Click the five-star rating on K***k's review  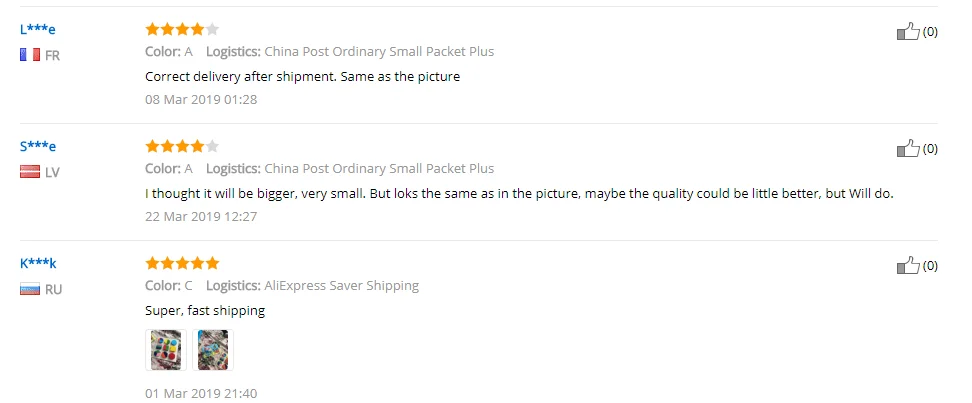(x=182, y=264)
